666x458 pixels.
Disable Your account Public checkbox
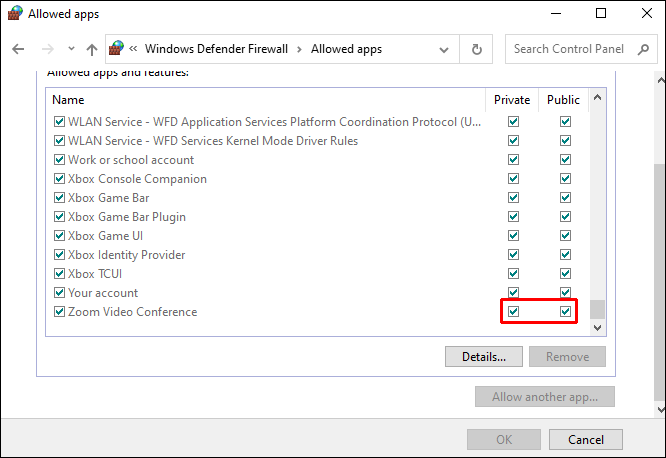[565, 293]
